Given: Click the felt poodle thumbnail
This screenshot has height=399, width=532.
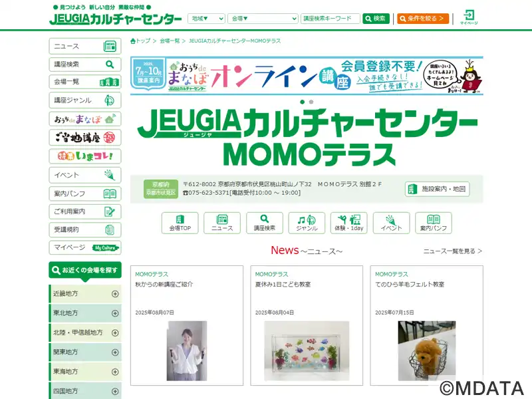Looking at the screenshot, I should pos(427,351).
